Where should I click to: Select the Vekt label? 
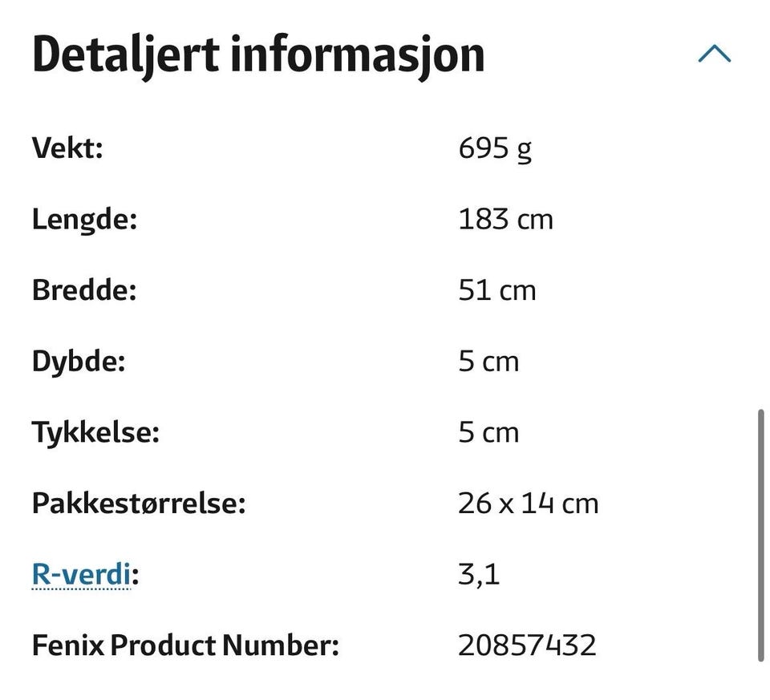click(x=67, y=147)
